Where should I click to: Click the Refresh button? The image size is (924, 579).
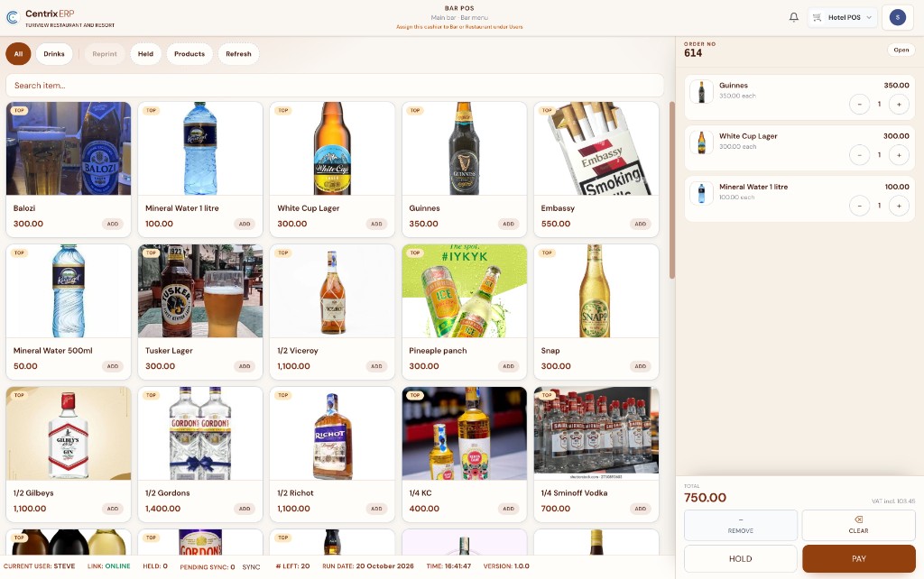(238, 53)
